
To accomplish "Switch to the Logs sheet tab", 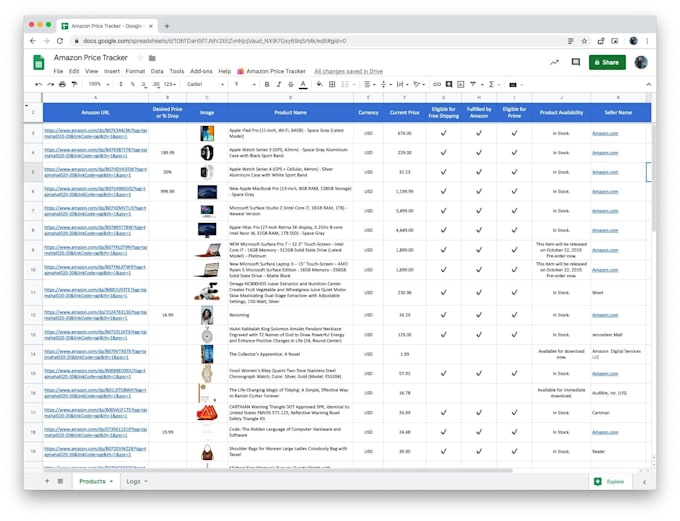I will 133,482.
